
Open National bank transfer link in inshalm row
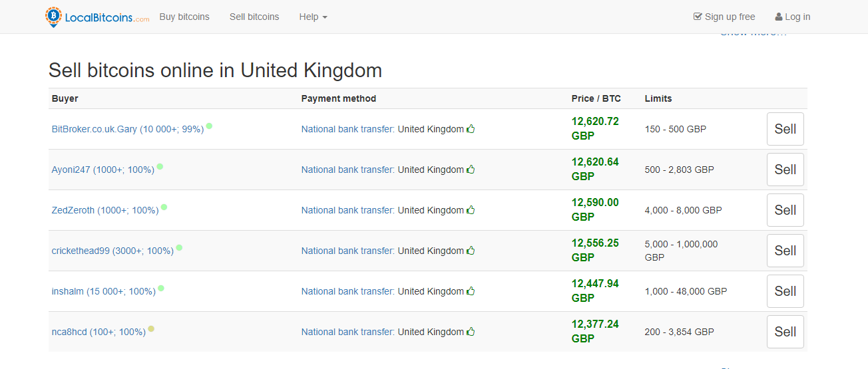tap(348, 291)
